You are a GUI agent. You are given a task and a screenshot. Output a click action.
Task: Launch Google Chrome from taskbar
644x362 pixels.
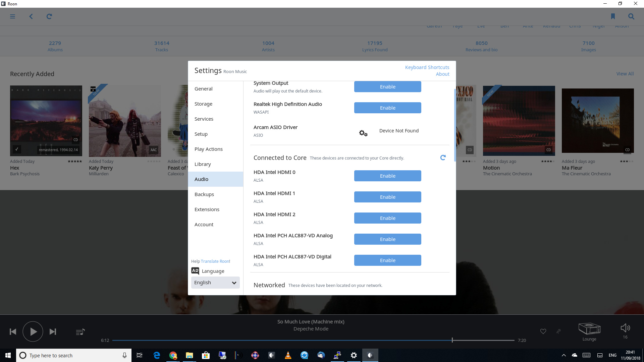[x=173, y=355]
